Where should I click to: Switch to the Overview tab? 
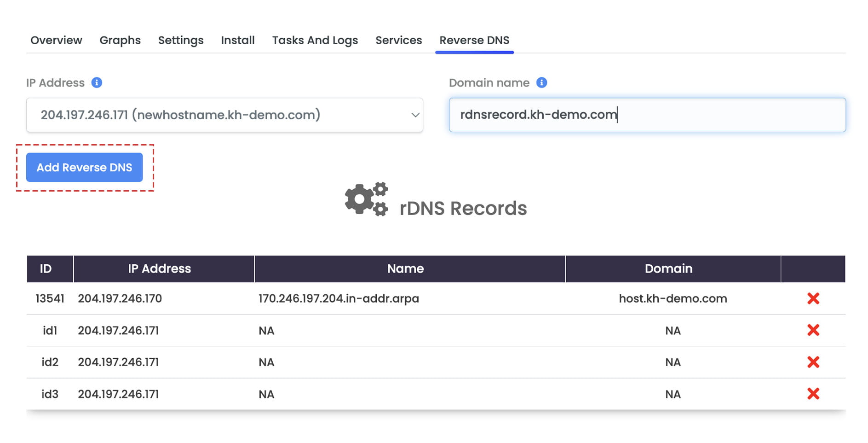(x=56, y=41)
